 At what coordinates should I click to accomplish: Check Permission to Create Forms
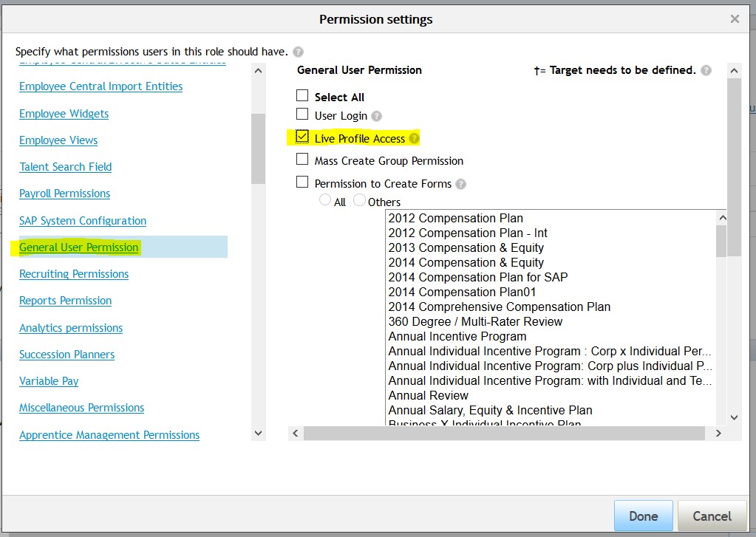click(x=302, y=182)
